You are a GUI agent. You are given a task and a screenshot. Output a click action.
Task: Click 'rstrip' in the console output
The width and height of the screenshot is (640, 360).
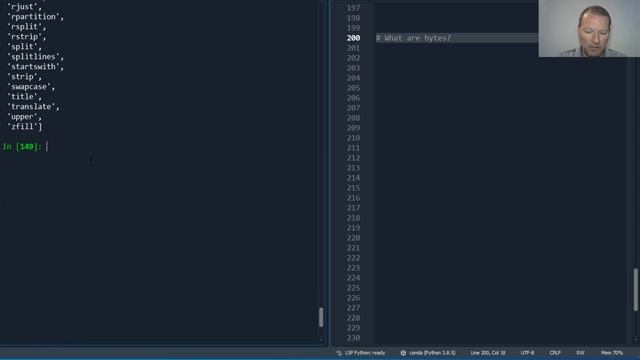click(x=24, y=37)
